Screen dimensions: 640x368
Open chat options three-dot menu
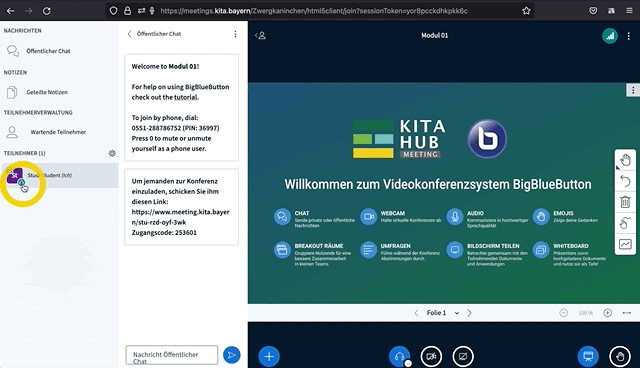235,34
